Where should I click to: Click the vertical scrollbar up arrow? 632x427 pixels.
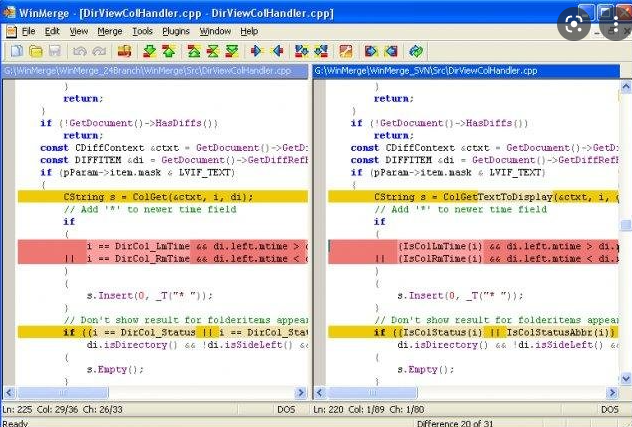pyautogui.click(x=626, y=86)
